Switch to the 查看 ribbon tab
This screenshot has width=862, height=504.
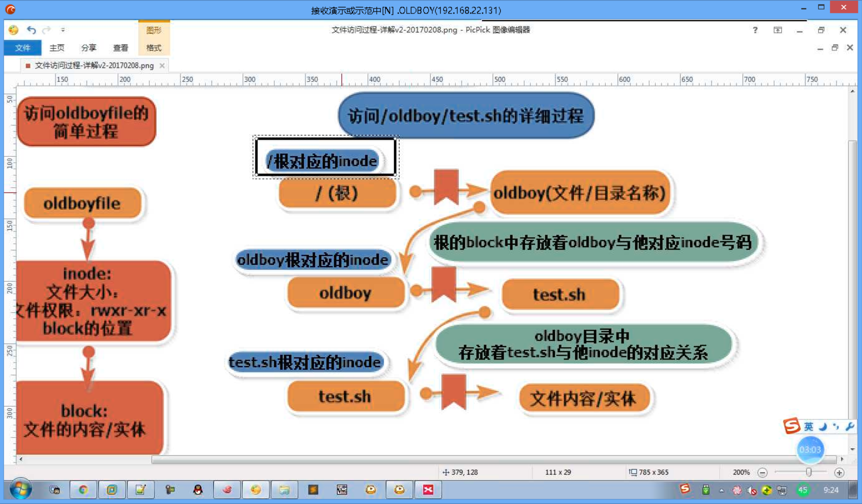120,48
